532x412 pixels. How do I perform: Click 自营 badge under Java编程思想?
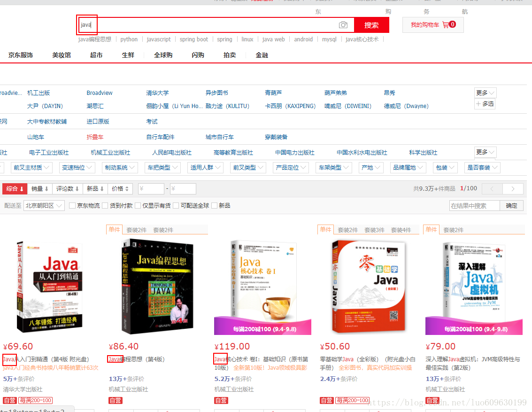pyautogui.click(x=116, y=400)
